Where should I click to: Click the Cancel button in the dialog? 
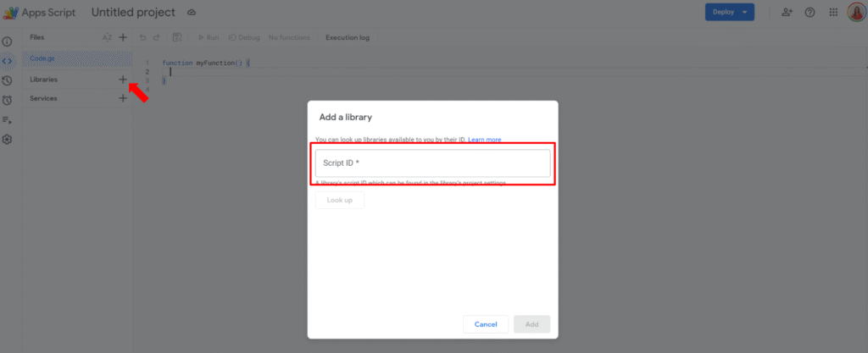click(x=486, y=324)
